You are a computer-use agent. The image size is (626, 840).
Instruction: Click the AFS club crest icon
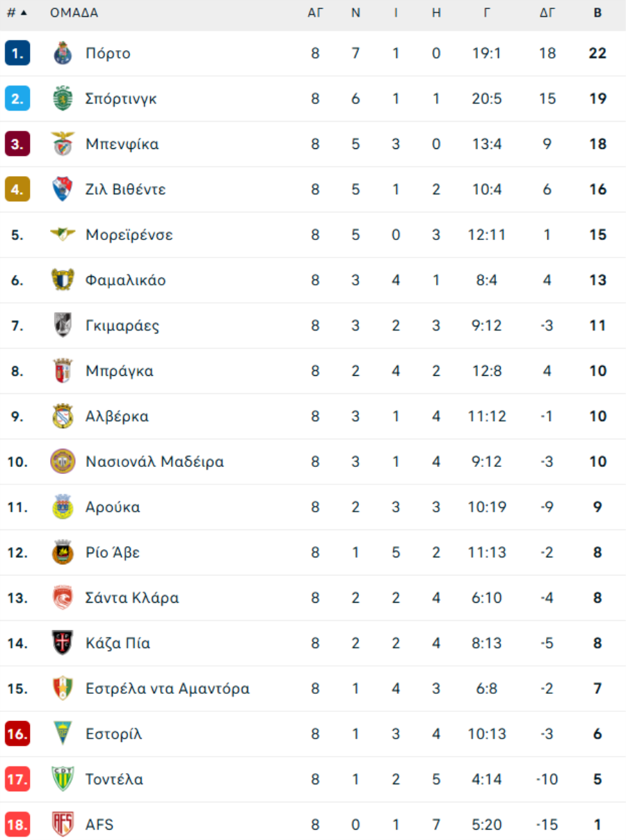pos(63,825)
